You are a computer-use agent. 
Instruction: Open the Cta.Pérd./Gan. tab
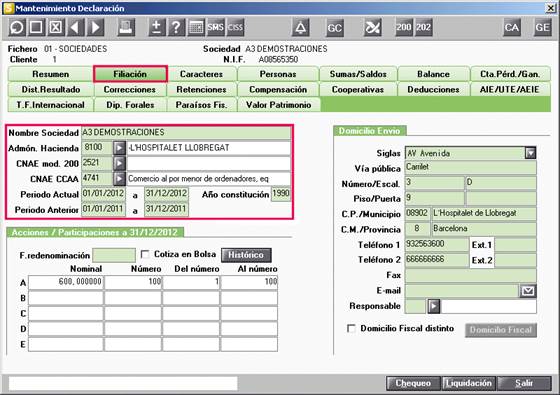pos(510,74)
